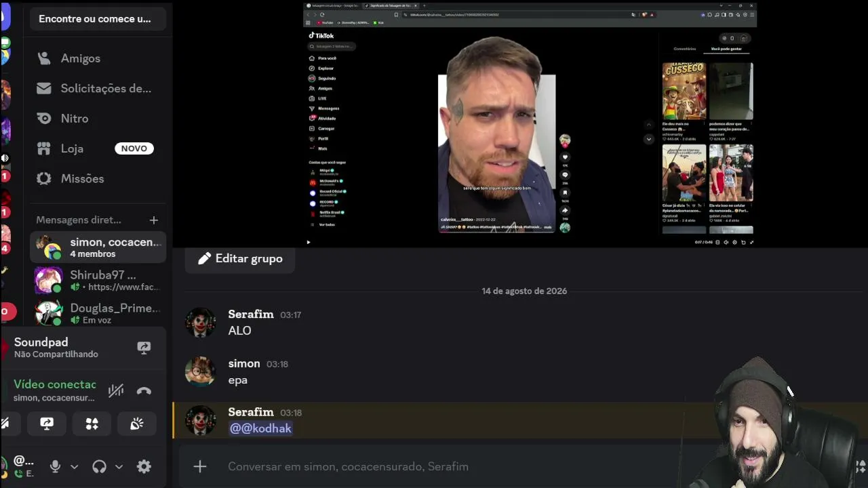The height and width of the screenshot is (488, 868).
Task: Click the 'Para você' item in TikTok
Action: point(323,58)
